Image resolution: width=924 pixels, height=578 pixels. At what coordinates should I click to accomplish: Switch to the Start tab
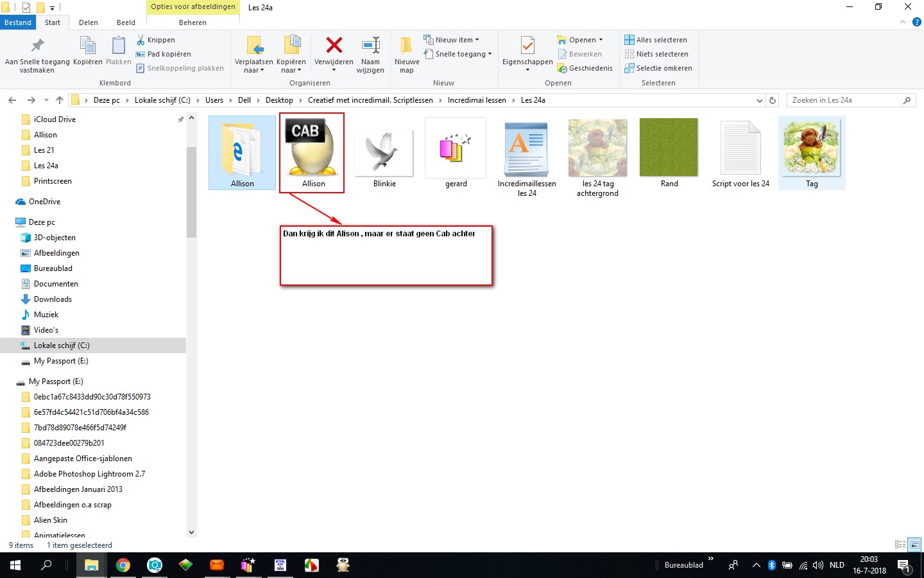click(53, 22)
